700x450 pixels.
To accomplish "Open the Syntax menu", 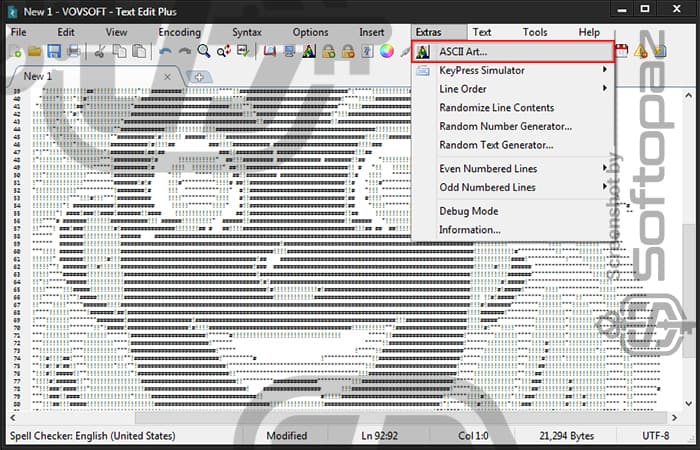I will pyautogui.click(x=247, y=32).
